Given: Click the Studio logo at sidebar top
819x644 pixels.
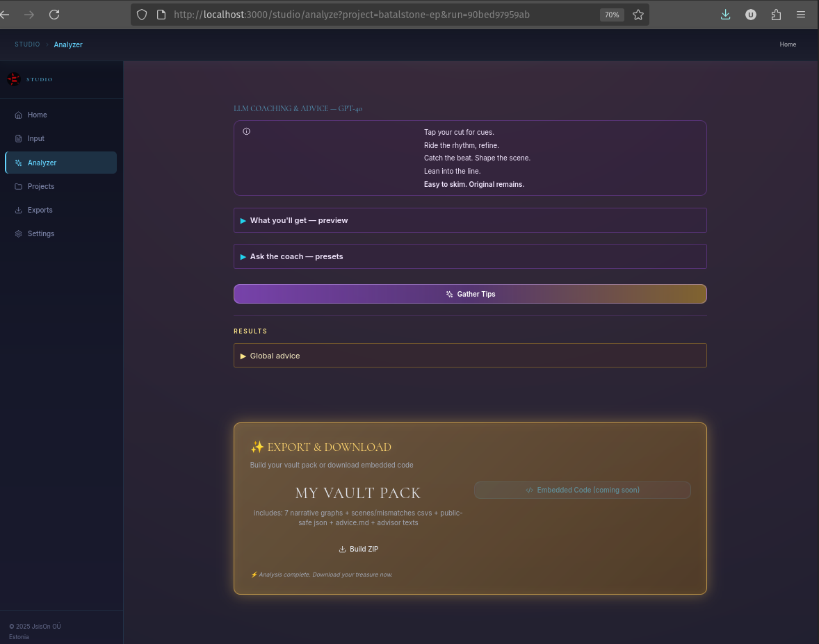Looking at the screenshot, I should [14, 79].
